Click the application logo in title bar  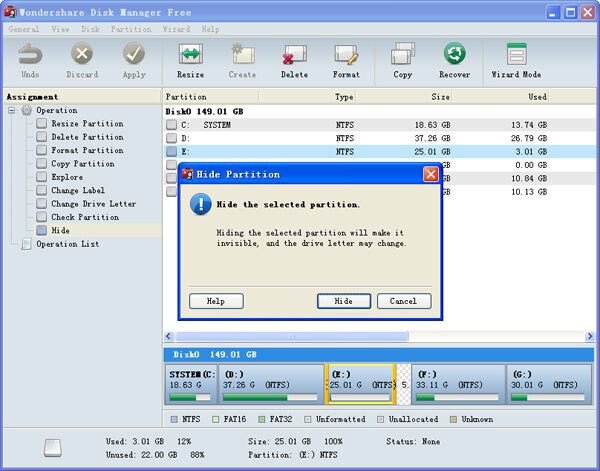(10, 12)
